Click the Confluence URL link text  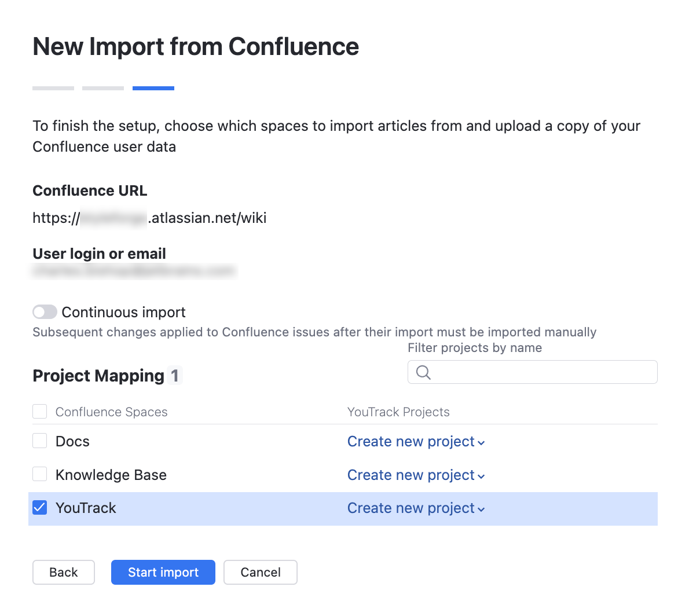coord(149,218)
